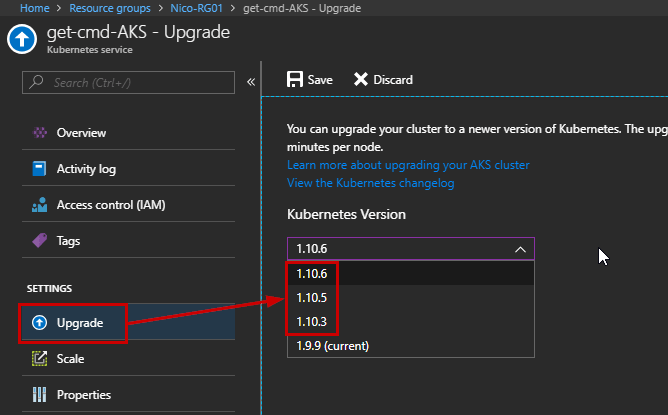Click the Upgrade arrow icon in sidebar

point(40,323)
